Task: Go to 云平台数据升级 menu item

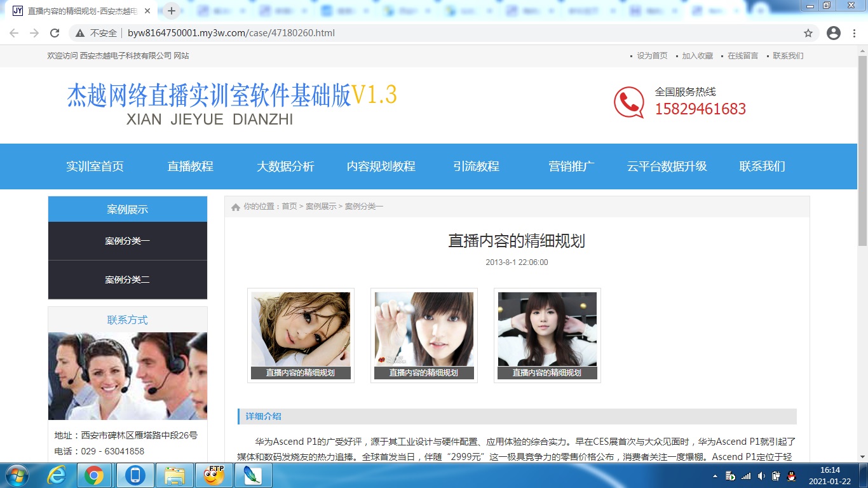Action: point(667,166)
